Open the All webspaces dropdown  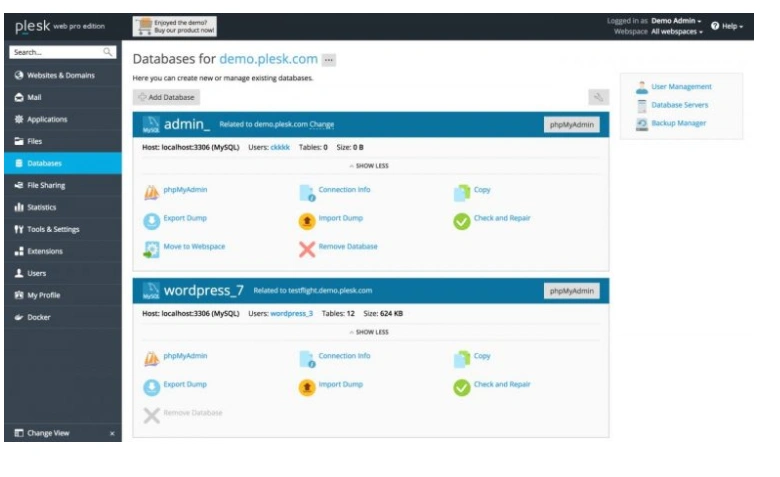[677, 31]
